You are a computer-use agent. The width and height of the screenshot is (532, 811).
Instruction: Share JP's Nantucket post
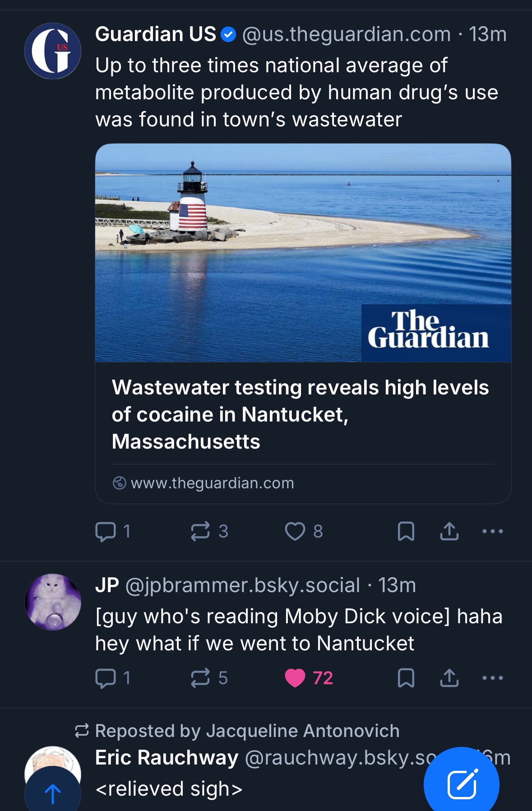449,678
